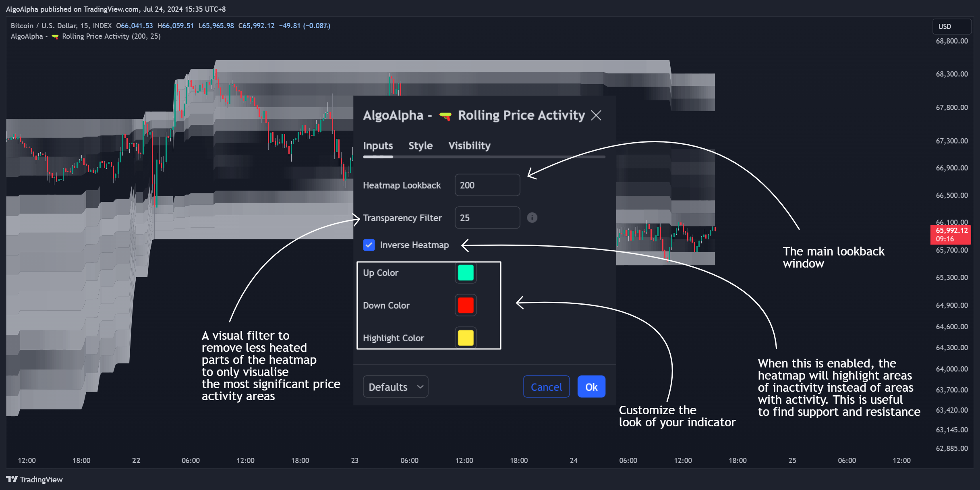Open the Up Color swatch picker
980x490 pixels.
tap(466, 273)
